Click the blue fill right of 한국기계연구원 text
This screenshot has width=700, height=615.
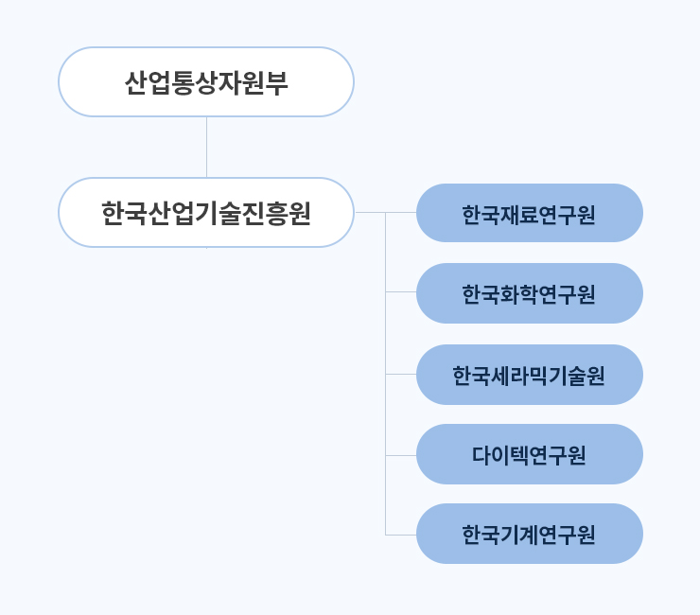pyautogui.click(x=619, y=534)
